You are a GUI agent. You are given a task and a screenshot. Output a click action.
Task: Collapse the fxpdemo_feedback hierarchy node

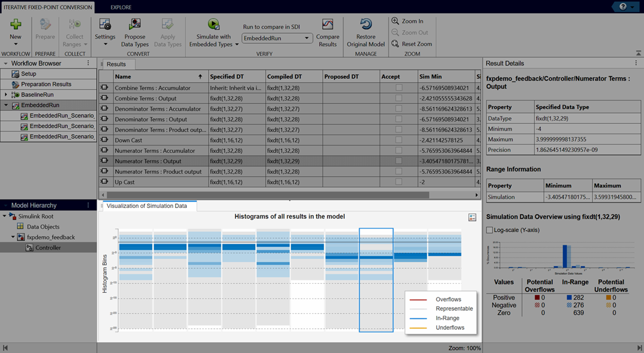(x=13, y=237)
